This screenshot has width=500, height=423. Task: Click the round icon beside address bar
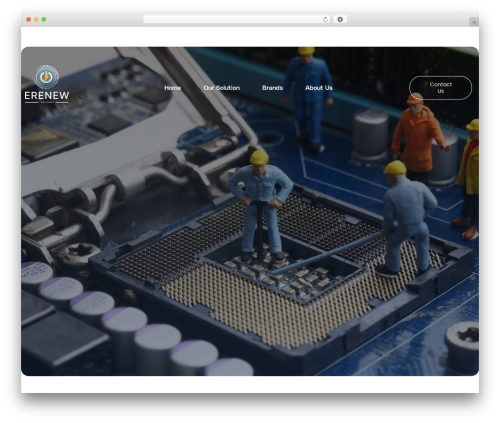coord(340,19)
